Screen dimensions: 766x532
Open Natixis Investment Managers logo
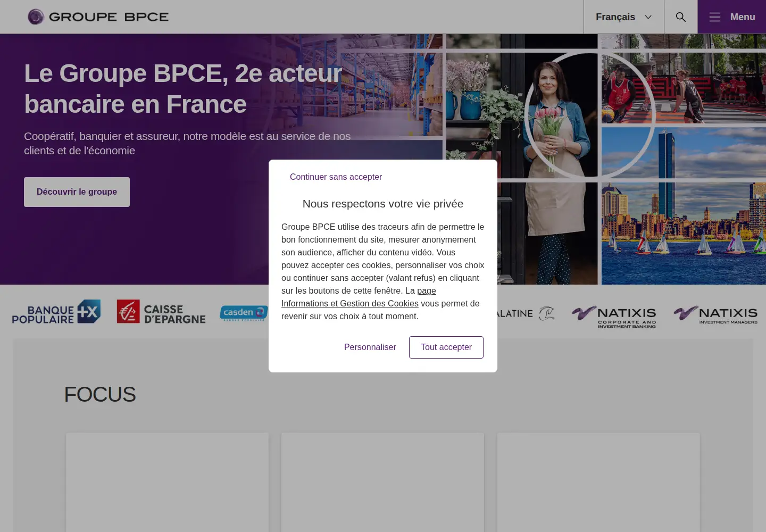click(715, 314)
